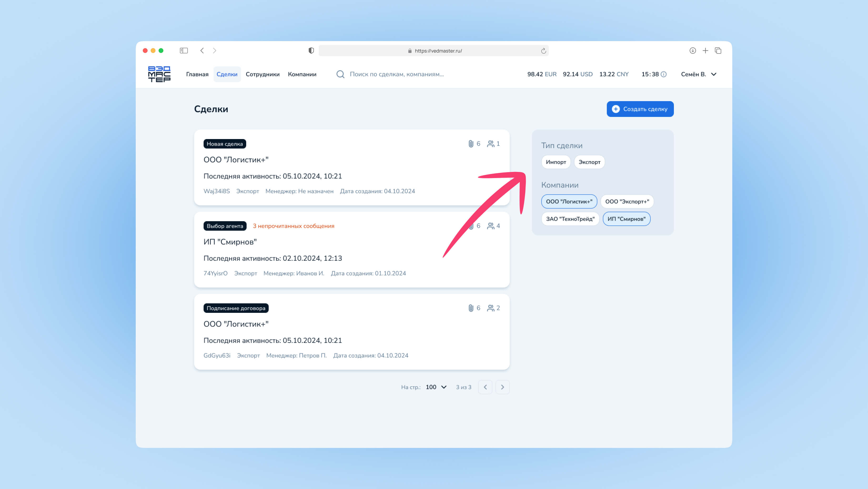Open browser downloads icon
This screenshot has width=868, height=489.
[693, 51]
